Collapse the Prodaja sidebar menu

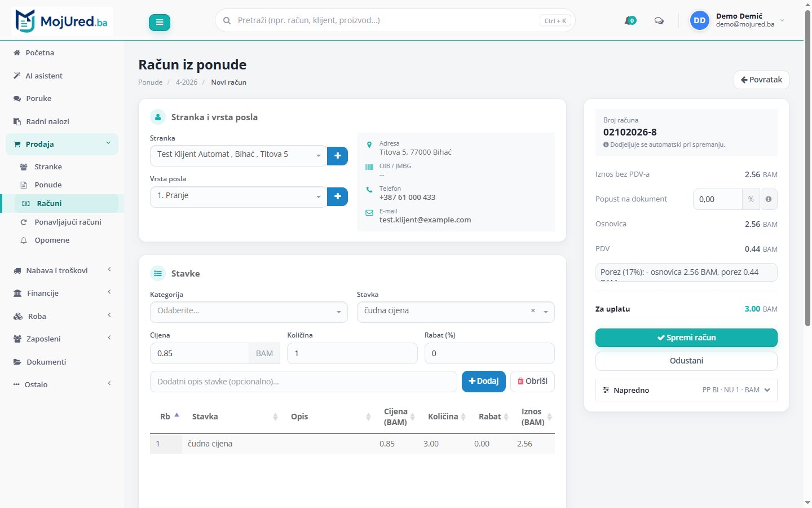tap(62, 144)
